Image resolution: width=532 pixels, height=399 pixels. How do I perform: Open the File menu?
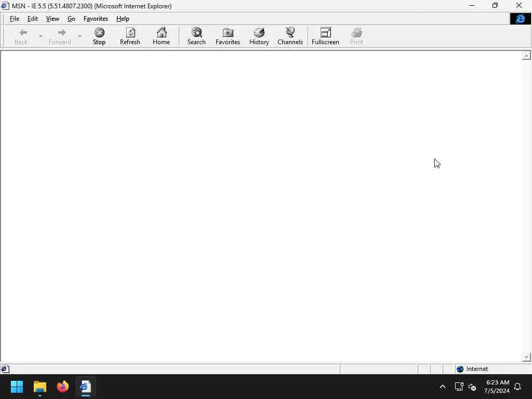click(14, 19)
